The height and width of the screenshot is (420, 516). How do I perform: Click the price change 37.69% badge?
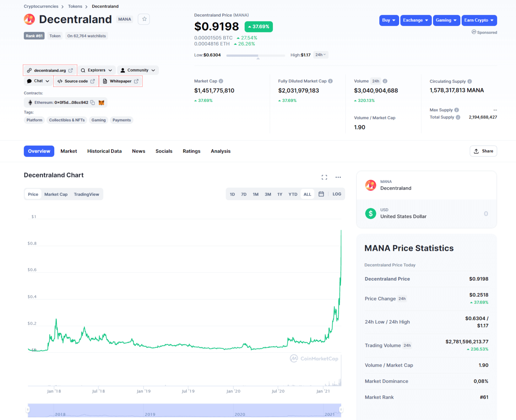[258, 27]
